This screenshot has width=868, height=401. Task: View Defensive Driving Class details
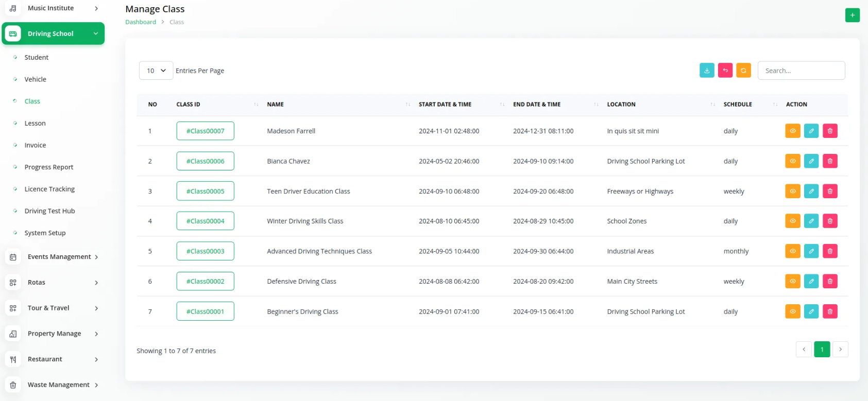pyautogui.click(x=792, y=281)
